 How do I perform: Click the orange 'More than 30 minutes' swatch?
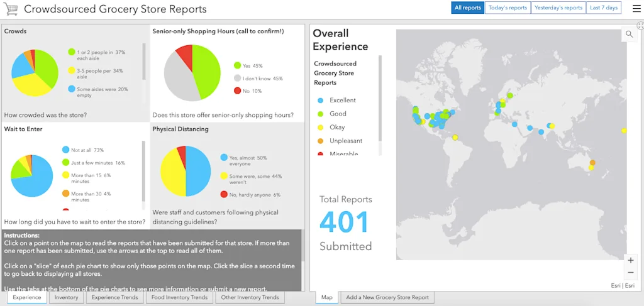coord(65,194)
